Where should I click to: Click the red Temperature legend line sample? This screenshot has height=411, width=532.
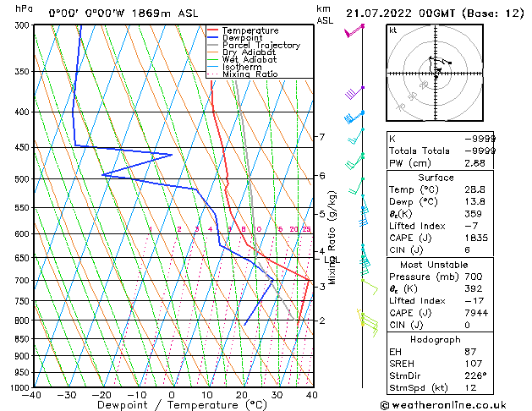(212, 30)
